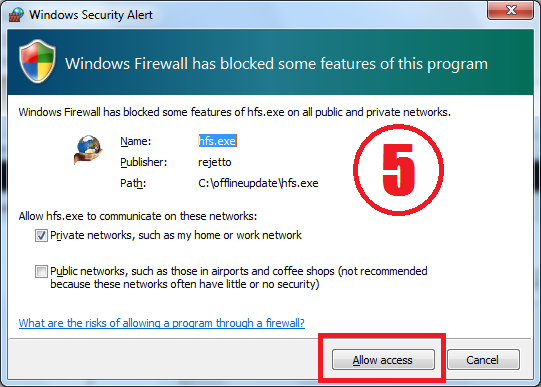The image size is (541, 387).
Task: Click the Allow access button
Action: point(383,360)
